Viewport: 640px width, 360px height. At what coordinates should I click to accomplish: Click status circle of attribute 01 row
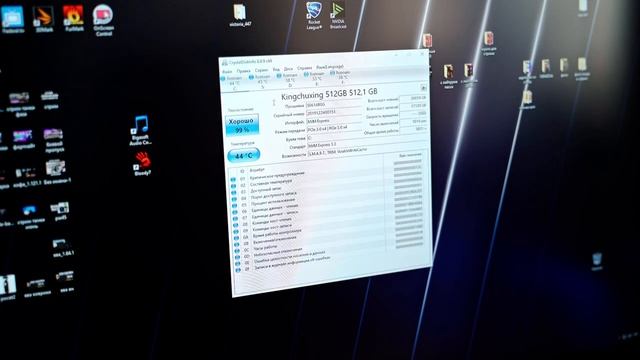point(233,180)
